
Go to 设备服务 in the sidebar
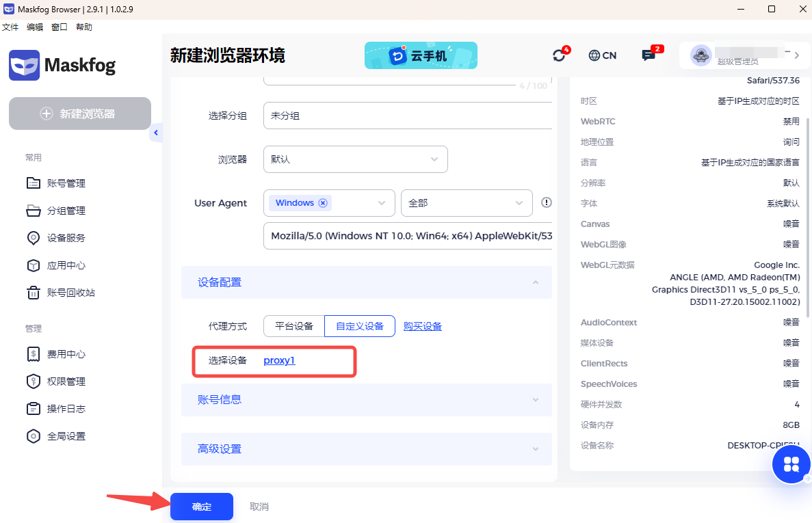pos(66,238)
